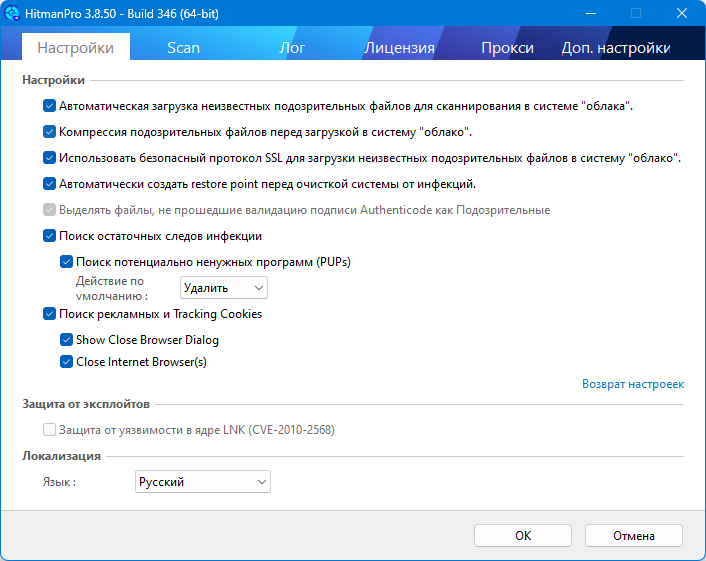The image size is (706, 561).
Task: Toggle Close Internet Browser(s) checkbox
Action: pos(67,362)
